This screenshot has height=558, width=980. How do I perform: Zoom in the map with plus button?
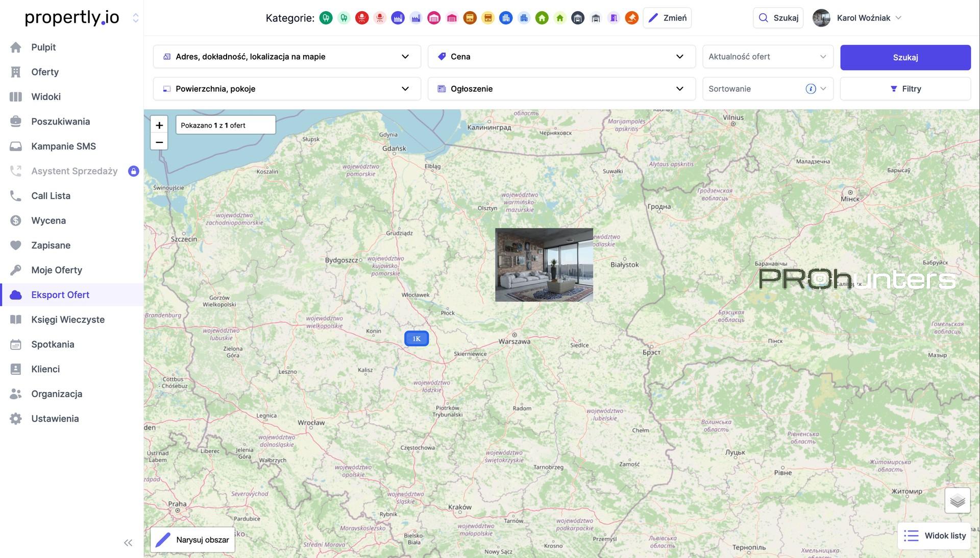pos(159,125)
